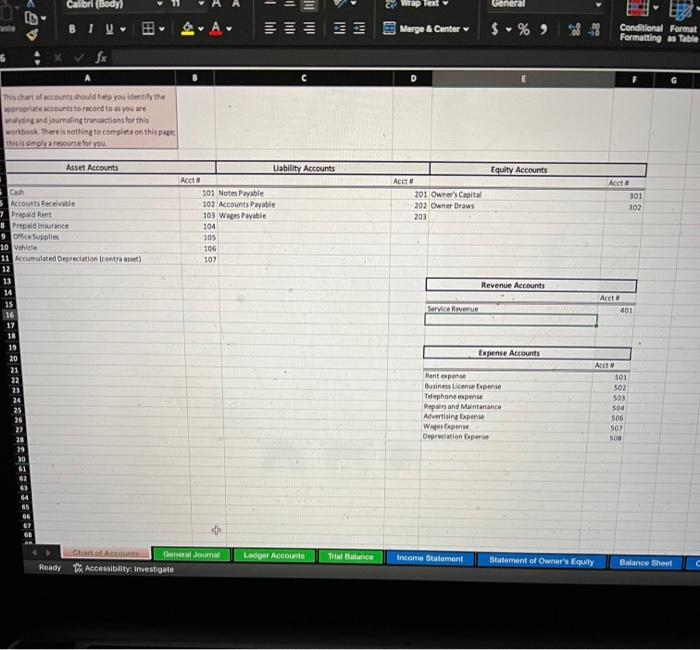Open Format as Table menu
700x650 pixels.
click(683, 22)
